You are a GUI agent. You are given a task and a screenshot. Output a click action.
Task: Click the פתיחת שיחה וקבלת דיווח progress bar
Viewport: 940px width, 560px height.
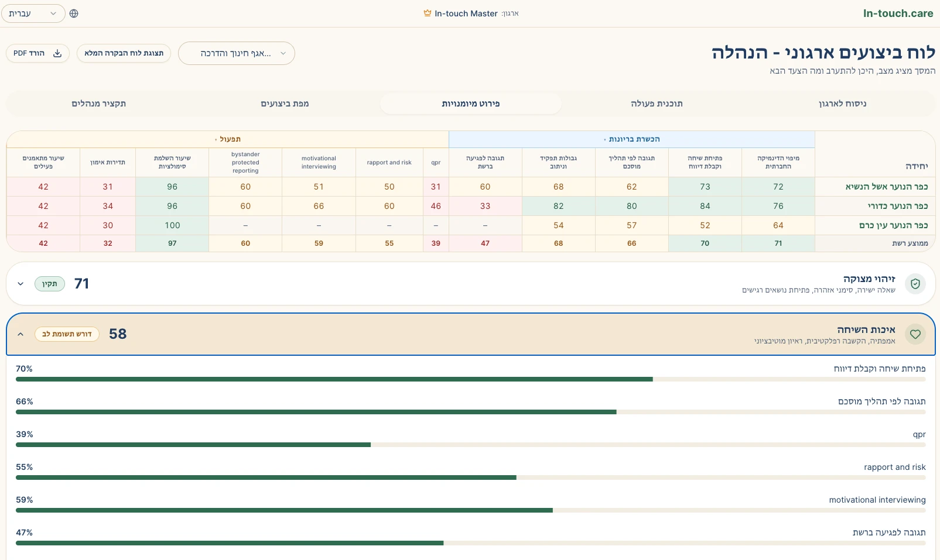(471, 379)
